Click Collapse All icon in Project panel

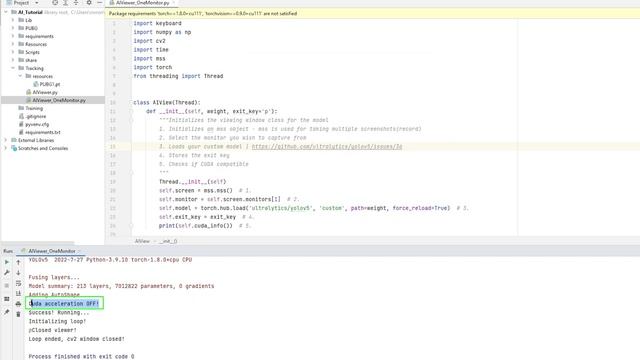76,2
